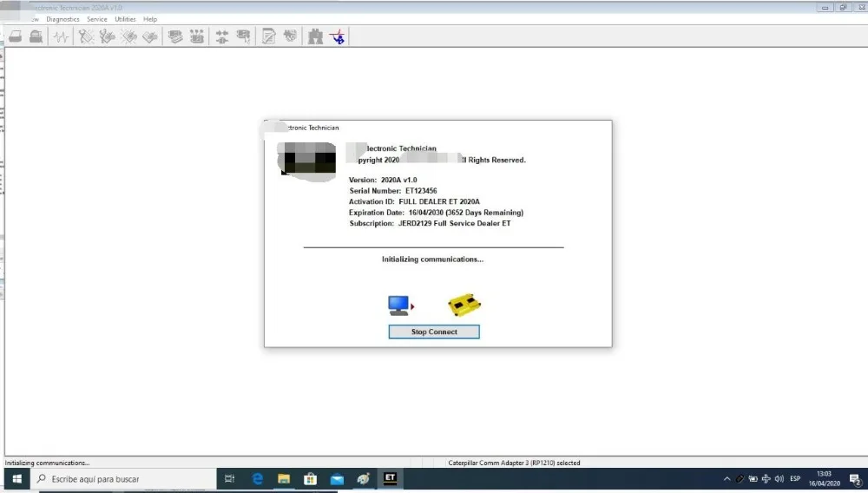Open the Active Event Codes icon
868x493 pixels.
tap(129, 36)
